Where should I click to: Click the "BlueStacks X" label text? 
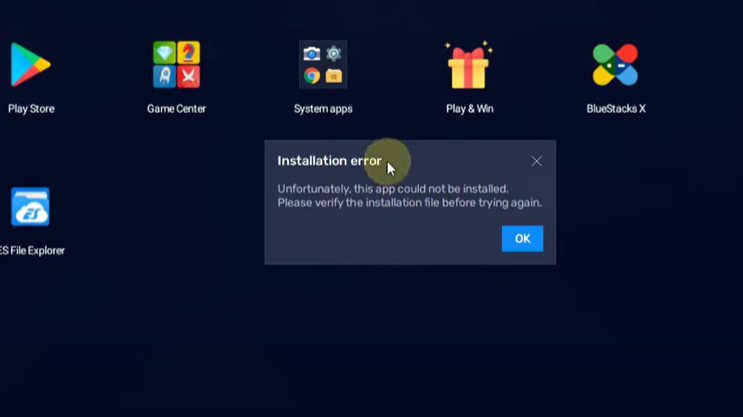615,109
